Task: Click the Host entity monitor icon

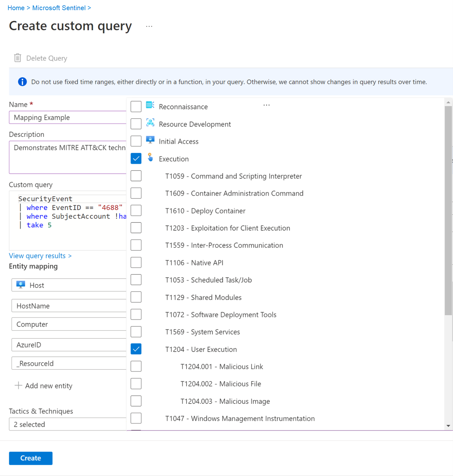Action: coord(21,285)
